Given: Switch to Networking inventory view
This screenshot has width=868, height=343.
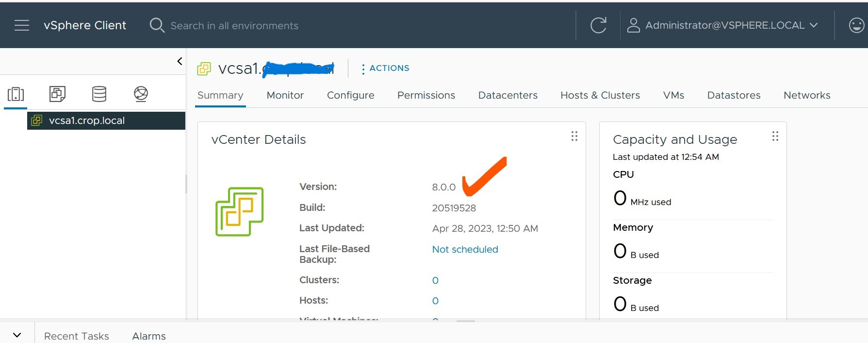Looking at the screenshot, I should 141,94.
